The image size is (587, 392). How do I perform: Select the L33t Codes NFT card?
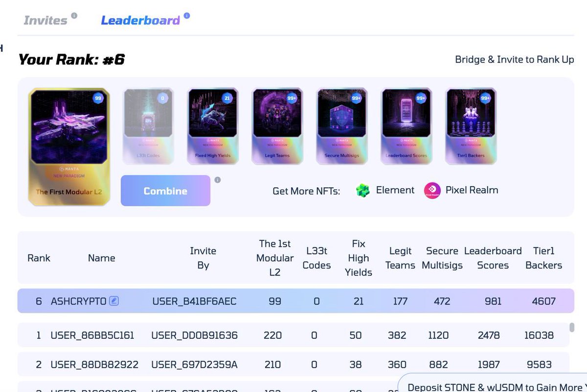(147, 126)
